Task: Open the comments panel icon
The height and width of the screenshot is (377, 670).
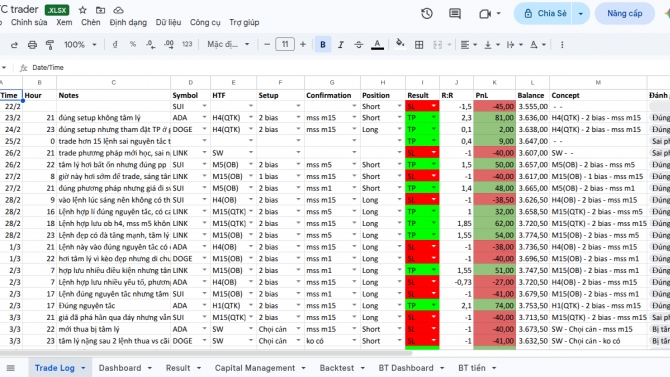Action: [455, 14]
